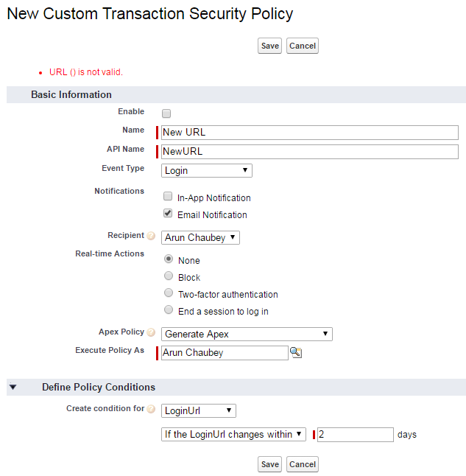Uncheck the Email Notification box
The height and width of the screenshot is (476, 466).
click(168, 214)
